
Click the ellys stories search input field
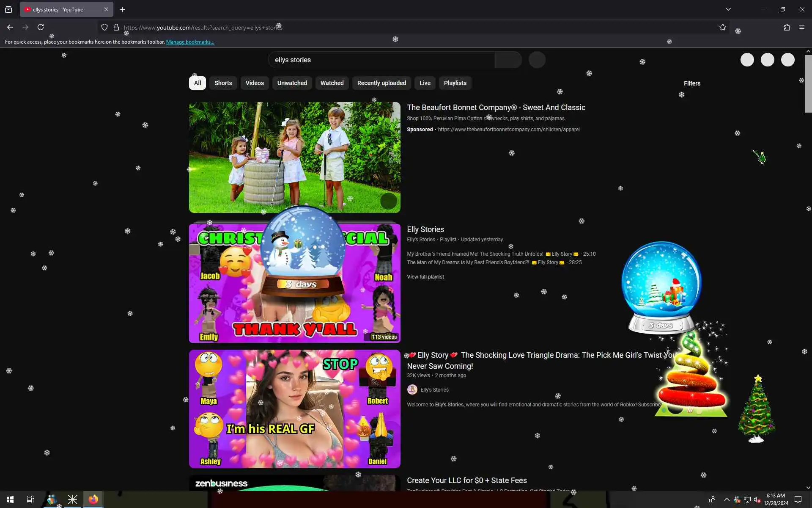381,60
